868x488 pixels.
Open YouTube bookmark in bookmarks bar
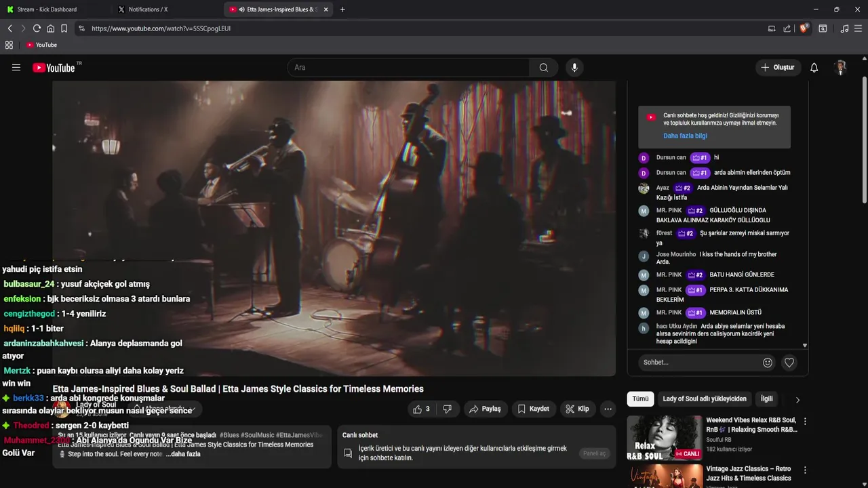pyautogui.click(x=41, y=45)
